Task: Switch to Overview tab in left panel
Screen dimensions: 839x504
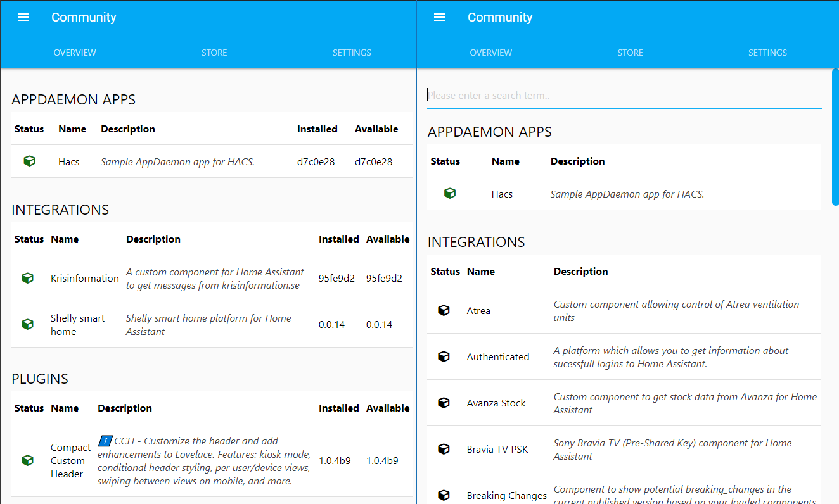Action: 75,53
